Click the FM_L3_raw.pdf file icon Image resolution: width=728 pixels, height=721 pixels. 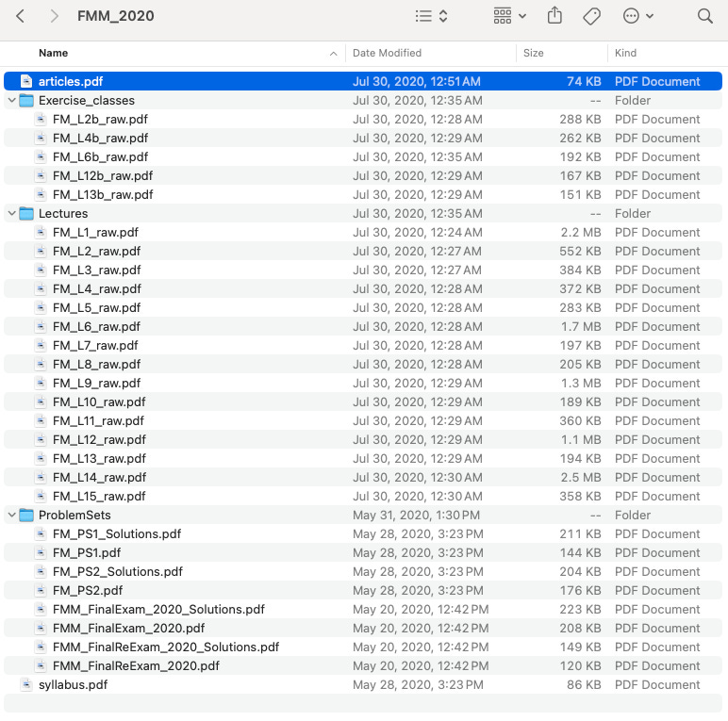coord(41,270)
